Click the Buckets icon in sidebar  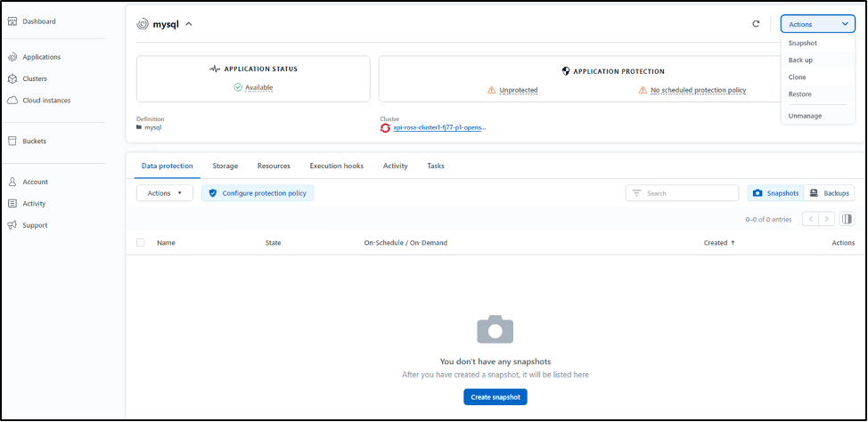[12, 141]
